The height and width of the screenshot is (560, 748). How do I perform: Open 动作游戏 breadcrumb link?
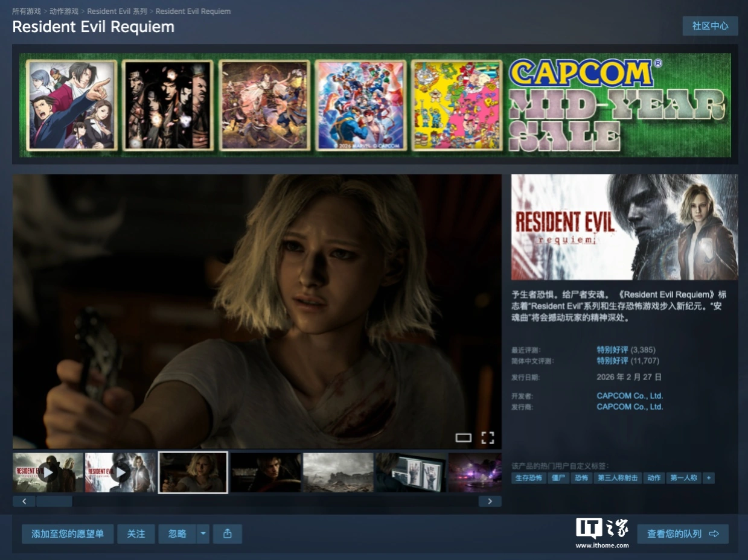point(64,11)
